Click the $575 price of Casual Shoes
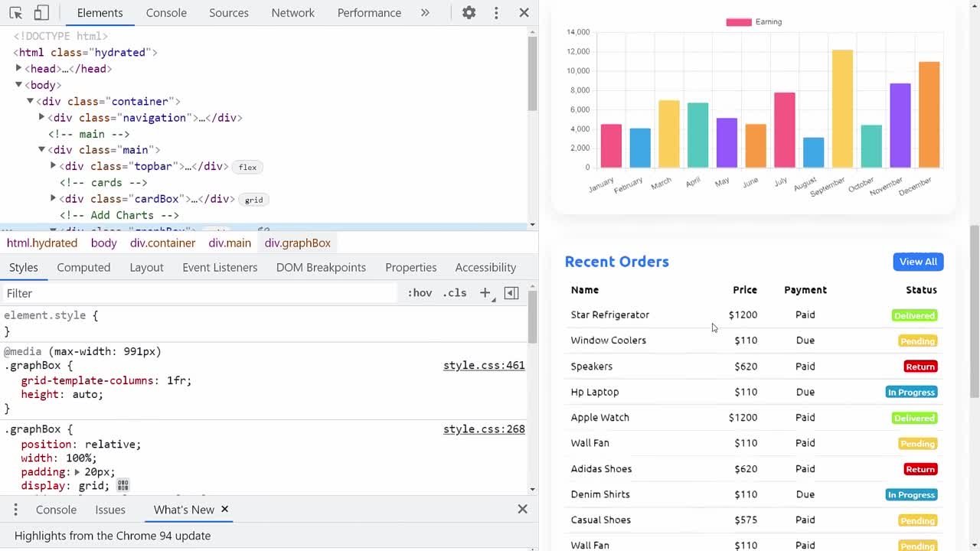 [x=746, y=520]
